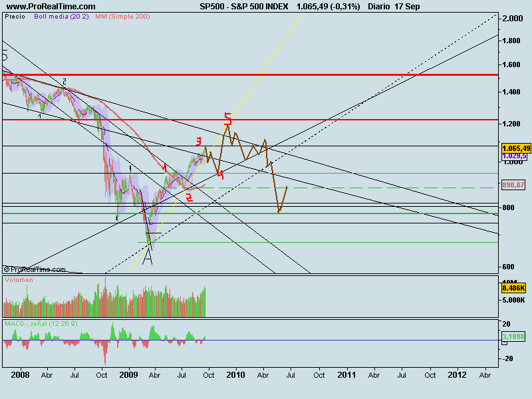532x399 pixels.
Task: Click the Jul label between 2009 and 2010
Action: point(182,375)
